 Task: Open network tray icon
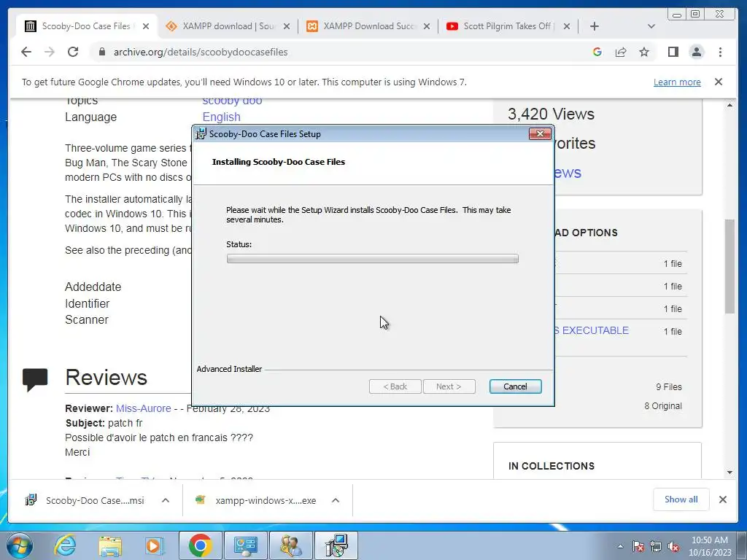[656, 547]
